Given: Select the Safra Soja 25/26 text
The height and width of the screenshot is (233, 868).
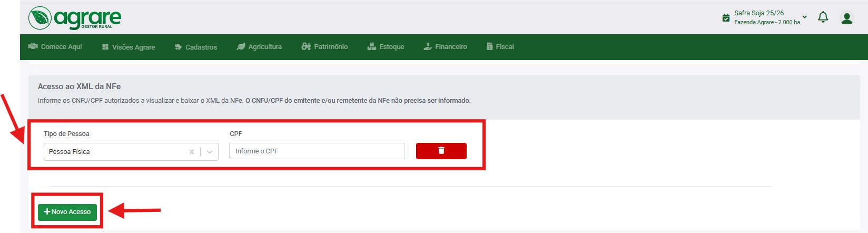Looking at the screenshot, I should pyautogui.click(x=759, y=13).
